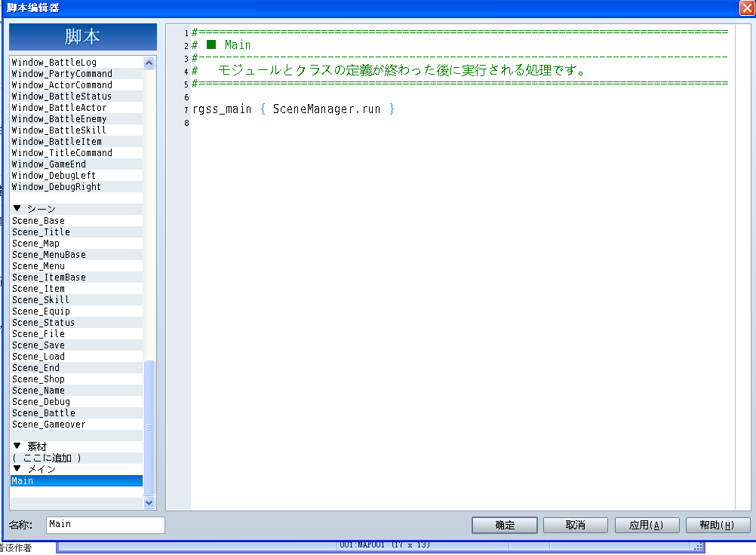Select Scene_File script

point(76,334)
